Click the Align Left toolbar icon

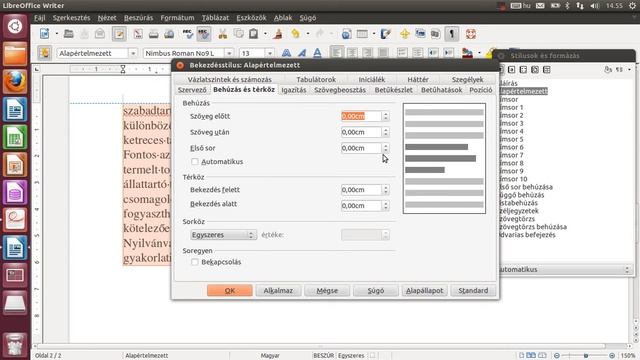[x=336, y=53]
